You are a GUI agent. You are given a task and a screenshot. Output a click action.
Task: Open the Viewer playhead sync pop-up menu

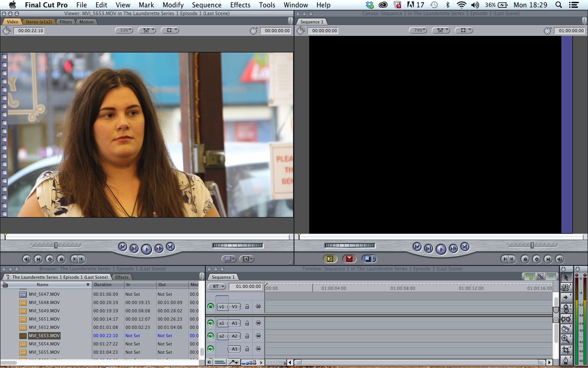click(147, 30)
